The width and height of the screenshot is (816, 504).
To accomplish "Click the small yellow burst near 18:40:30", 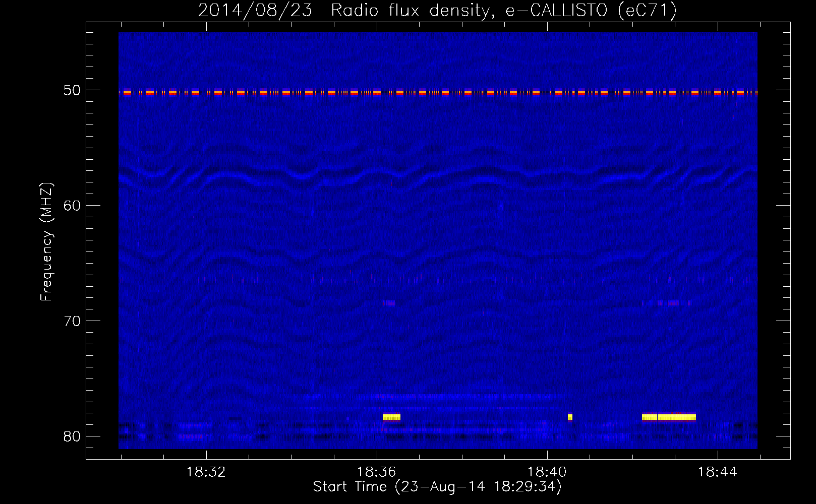I will coord(570,417).
